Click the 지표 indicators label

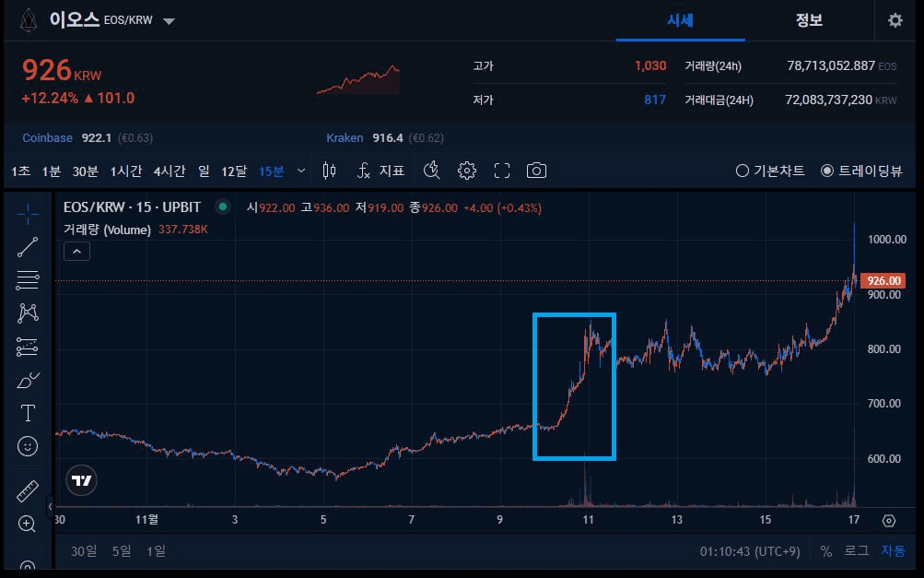click(392, 171)
